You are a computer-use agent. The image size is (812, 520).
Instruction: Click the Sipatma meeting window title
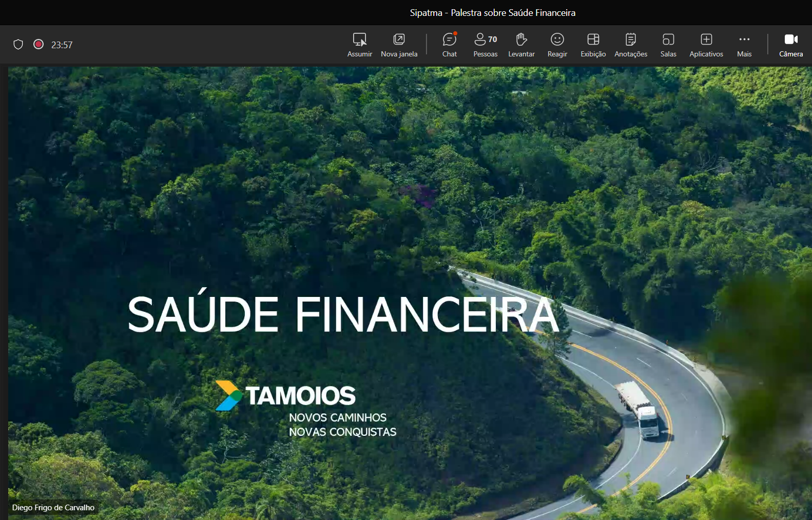click(492, 13)
